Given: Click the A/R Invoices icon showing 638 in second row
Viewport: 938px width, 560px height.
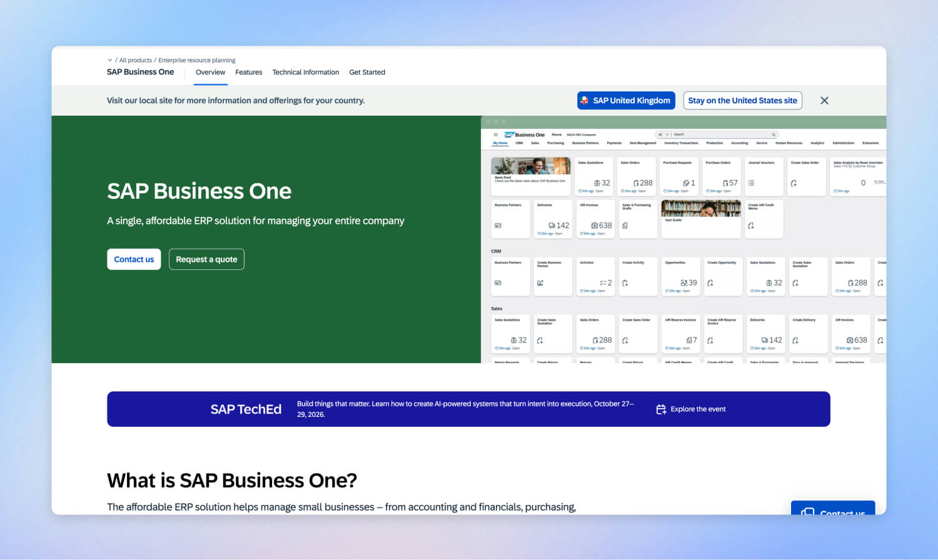Looking at the screenshot, I should pyautogui.click(x=595, y=226).
